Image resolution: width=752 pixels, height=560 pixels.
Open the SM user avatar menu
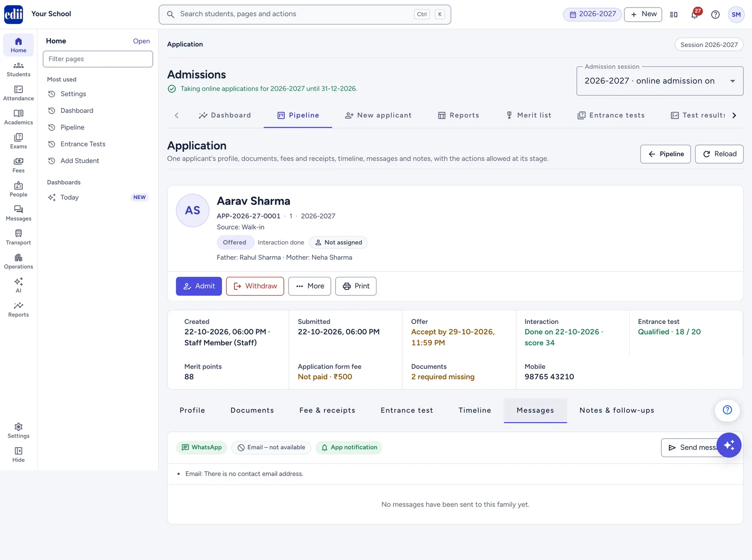tap(736, 15)
